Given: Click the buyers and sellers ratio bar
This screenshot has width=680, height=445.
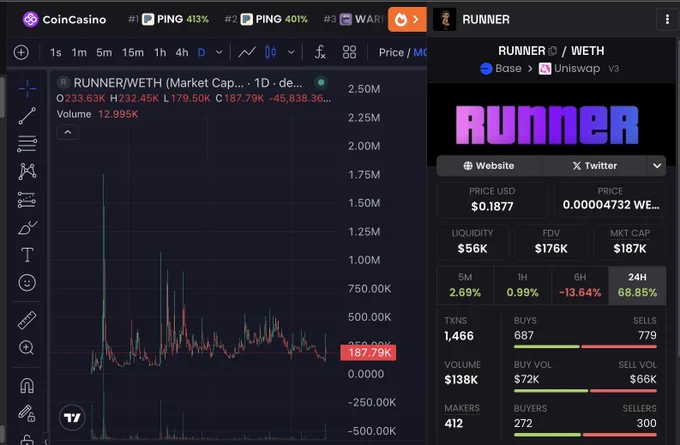Looking at the screenshot, I should pyautogui.click(x=585, y=435).
